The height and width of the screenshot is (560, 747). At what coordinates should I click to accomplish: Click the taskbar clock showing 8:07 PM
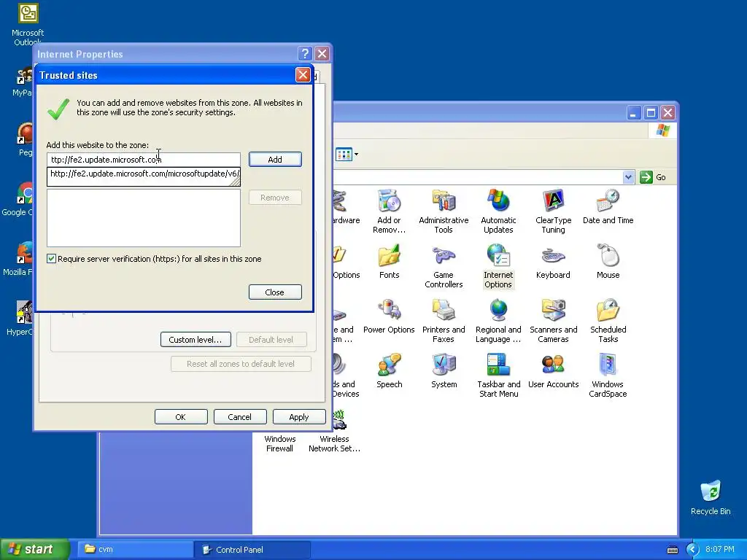pyautogui.click(x=720, y=549)
